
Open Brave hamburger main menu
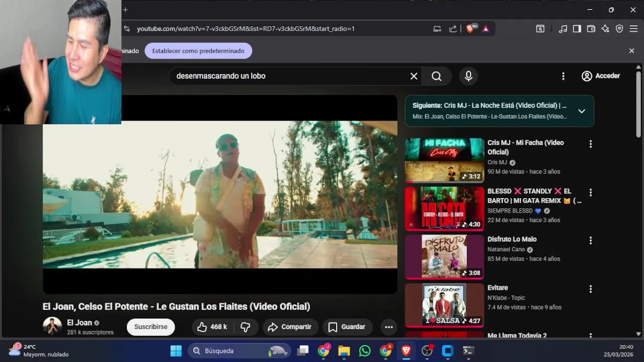[633, 29]
